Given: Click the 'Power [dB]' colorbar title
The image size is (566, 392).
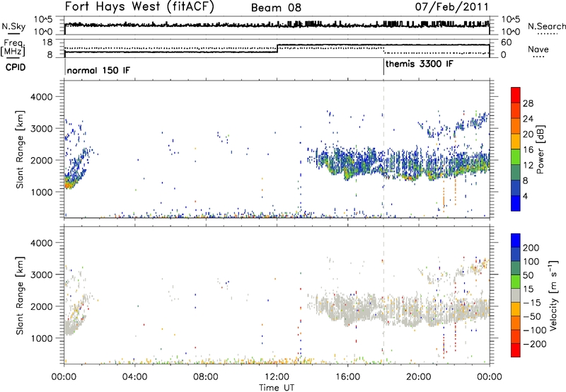Looking at the screenshot, I should pos(540,149).
